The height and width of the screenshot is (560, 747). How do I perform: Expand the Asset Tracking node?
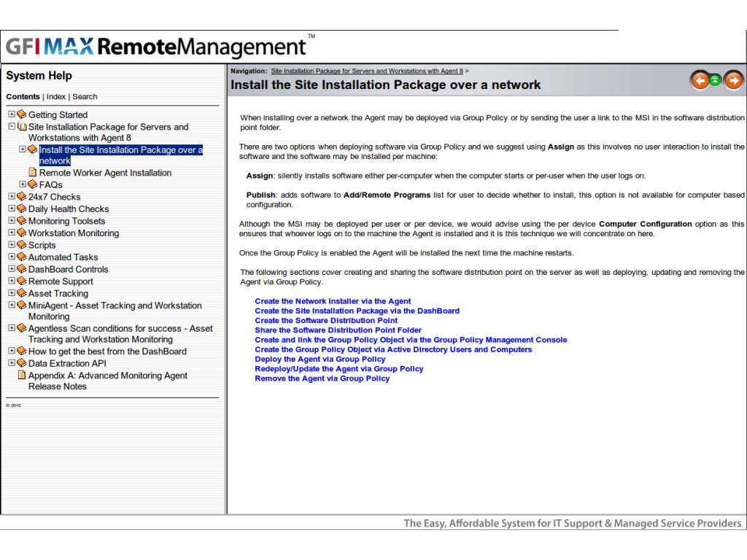tap(12, 293)
